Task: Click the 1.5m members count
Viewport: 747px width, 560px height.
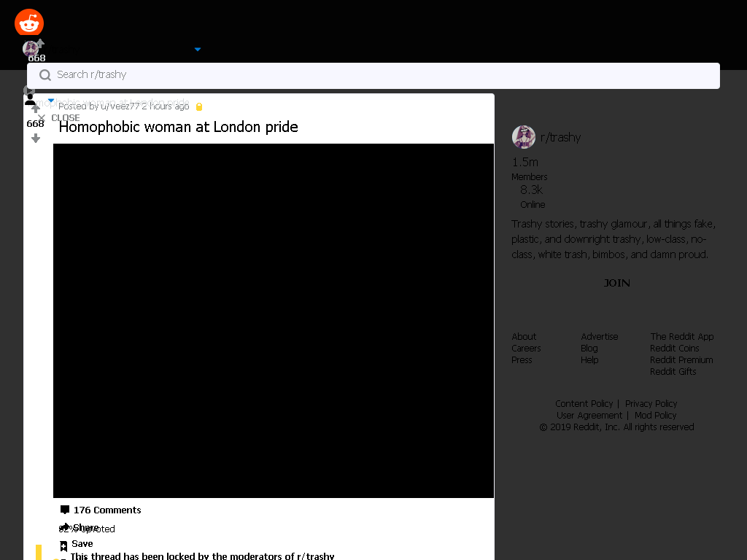Action: click(525, 162)
